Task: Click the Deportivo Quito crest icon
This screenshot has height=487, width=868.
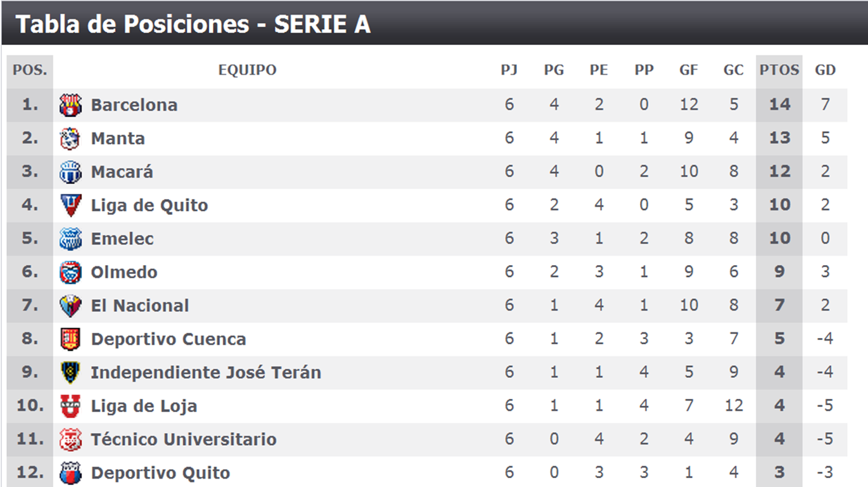Action: click(x=70, y=473)
